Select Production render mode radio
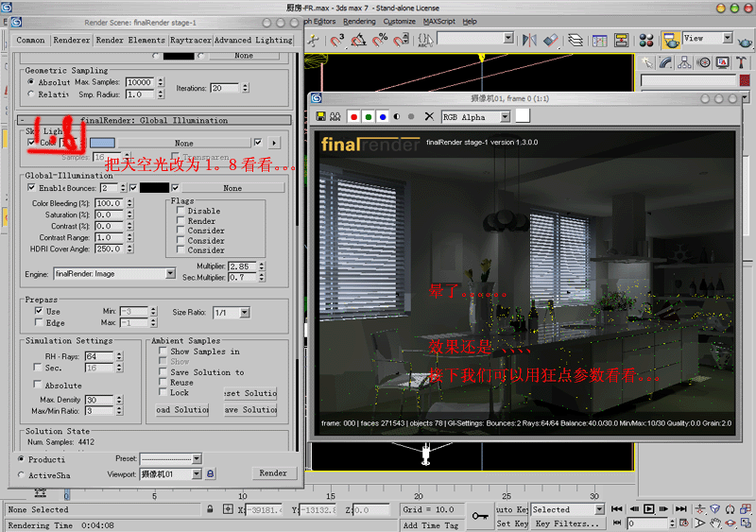This screenshot has width=756, height=532. click(x=21, y=458)
